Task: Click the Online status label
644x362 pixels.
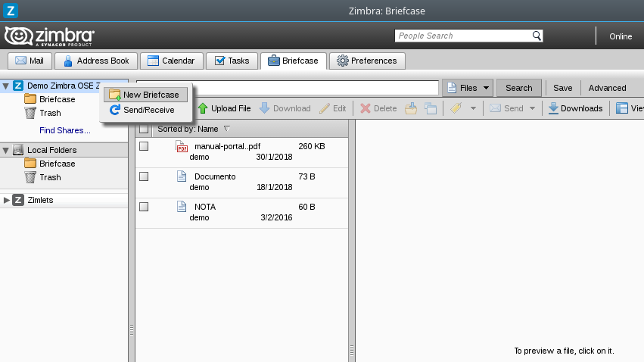Action: 621,36
